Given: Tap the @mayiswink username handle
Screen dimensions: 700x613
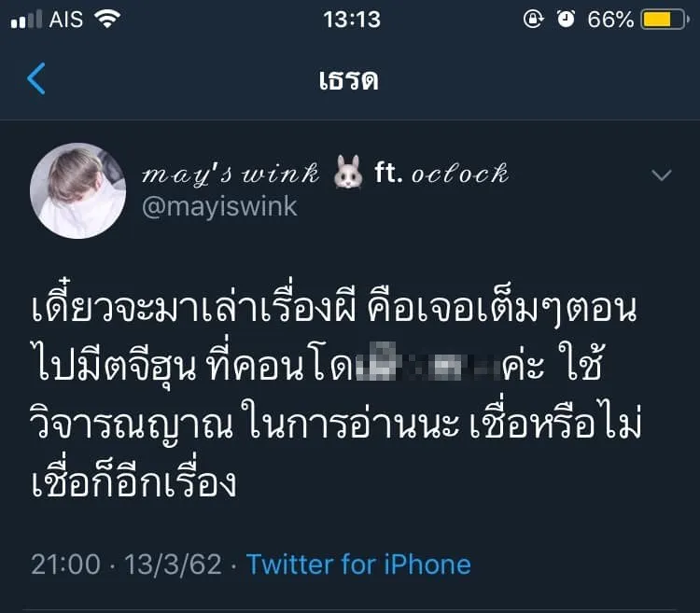Looking at the screenshot, I should pos(219,206).
